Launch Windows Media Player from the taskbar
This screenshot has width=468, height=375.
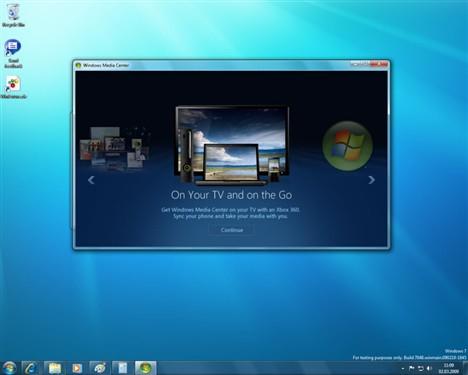pyautogui.click(x=77, y=368)
